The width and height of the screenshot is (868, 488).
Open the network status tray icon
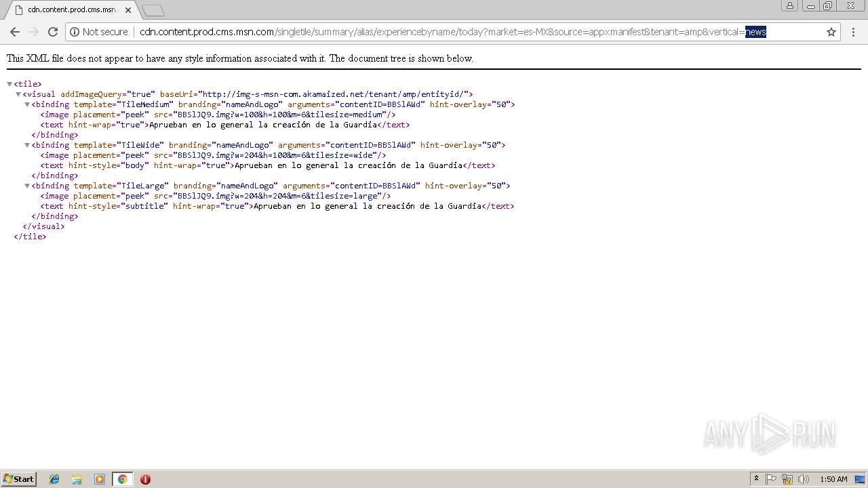[x=787, y=479]
